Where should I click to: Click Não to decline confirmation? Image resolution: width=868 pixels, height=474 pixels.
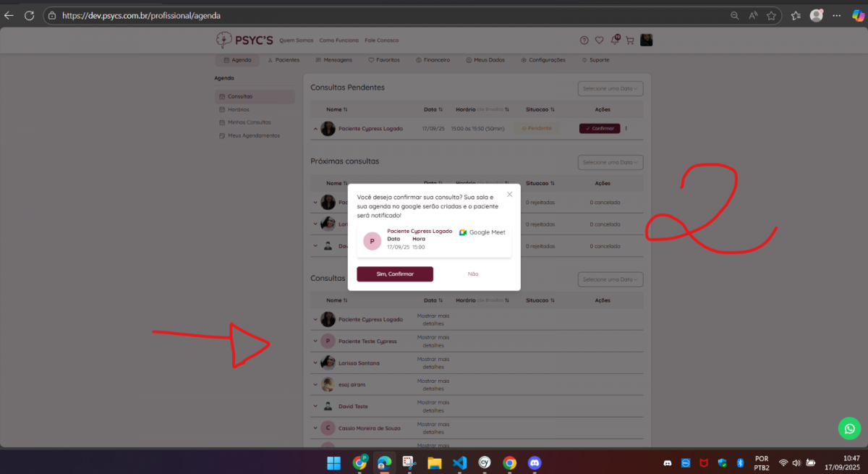point(473,274)
